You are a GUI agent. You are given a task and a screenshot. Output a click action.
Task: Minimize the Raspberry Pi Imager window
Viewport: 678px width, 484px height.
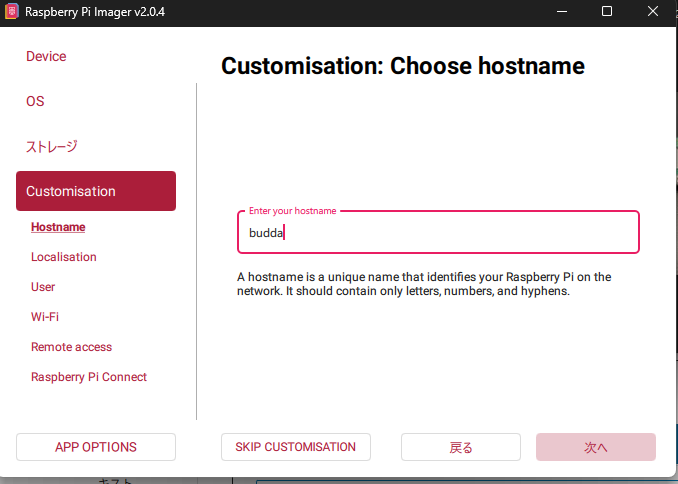pyautogui.click(x=561, y=12)
